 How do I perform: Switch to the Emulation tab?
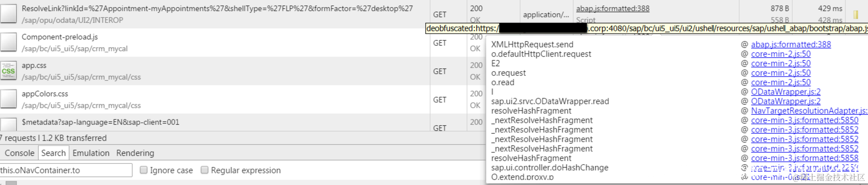(91, 153)
